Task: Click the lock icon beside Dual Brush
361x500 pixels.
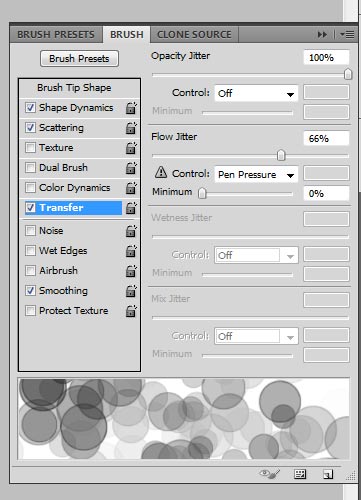Action: coord(131,168)
